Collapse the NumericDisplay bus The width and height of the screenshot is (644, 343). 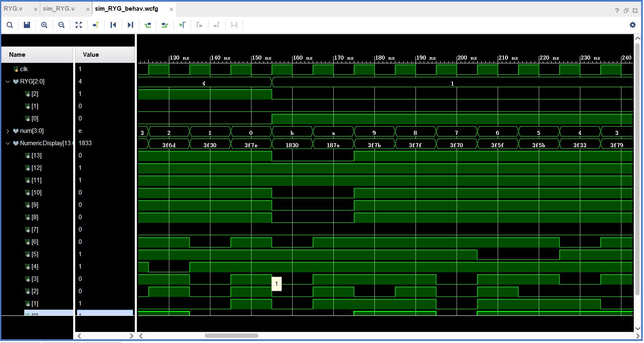[8, 143]
